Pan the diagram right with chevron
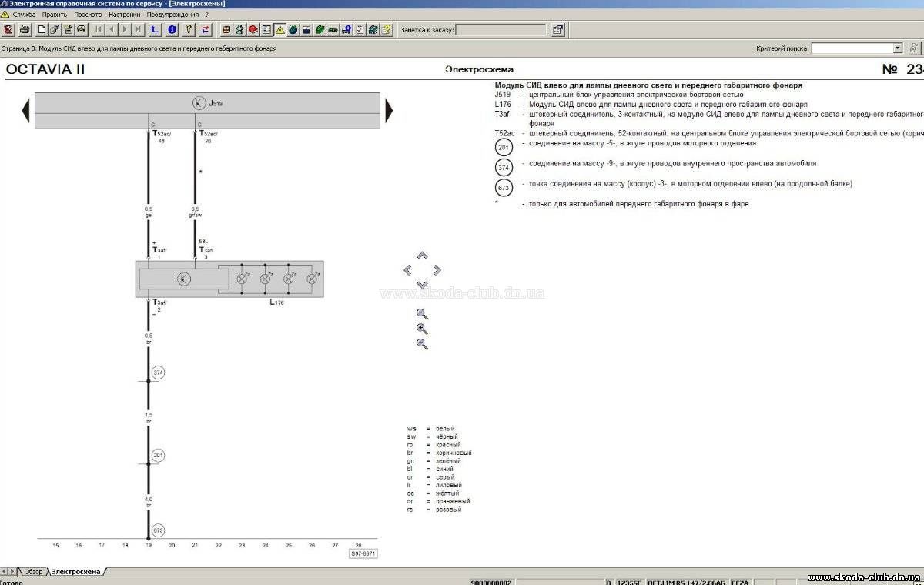The width and height of the screenshot is (924, 585). 437,270
